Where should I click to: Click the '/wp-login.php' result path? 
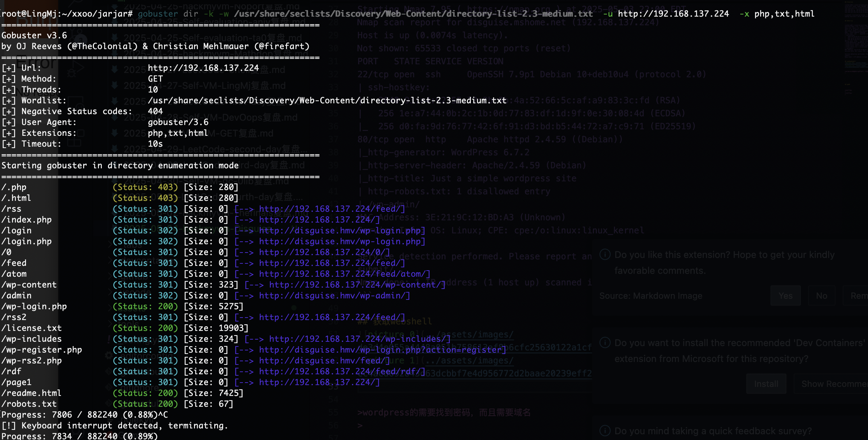34,306
